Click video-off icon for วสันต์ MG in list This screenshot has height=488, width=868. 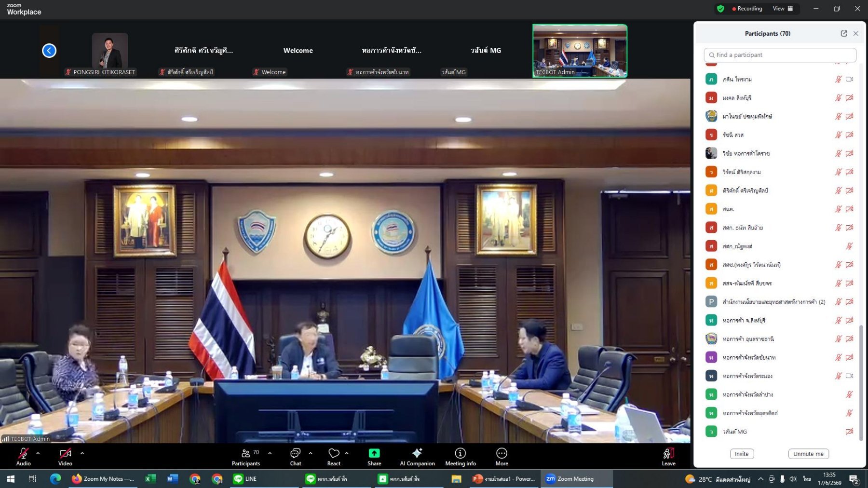850,432
